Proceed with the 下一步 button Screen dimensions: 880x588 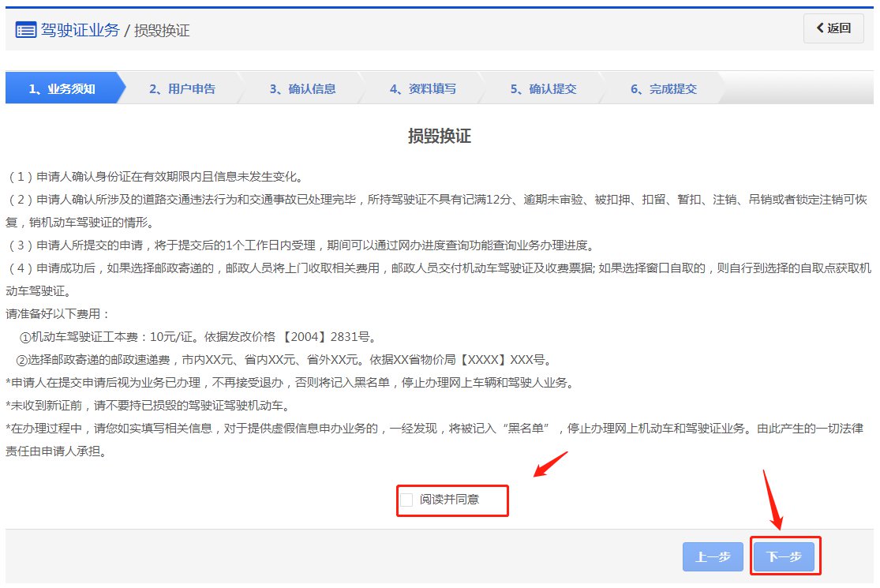pyautogui.click(x=784, y=557)
